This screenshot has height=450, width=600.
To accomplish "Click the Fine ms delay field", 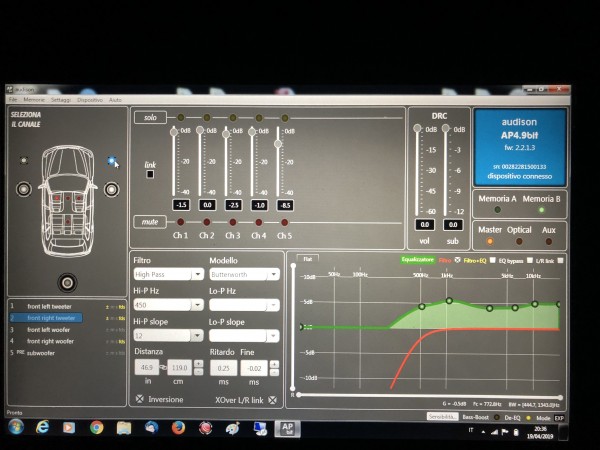I will click(254, 368).
